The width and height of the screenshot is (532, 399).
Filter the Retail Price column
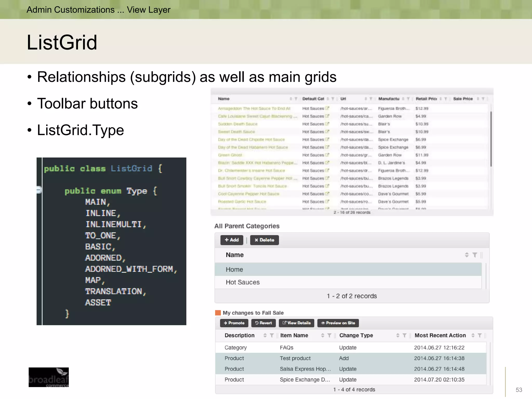[446, 99]
